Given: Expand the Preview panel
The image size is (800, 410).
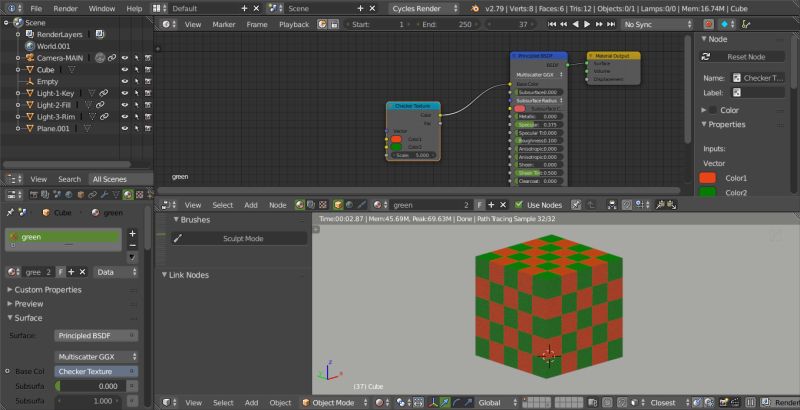Looking at the screenshot, I should (x=29, y=304).
